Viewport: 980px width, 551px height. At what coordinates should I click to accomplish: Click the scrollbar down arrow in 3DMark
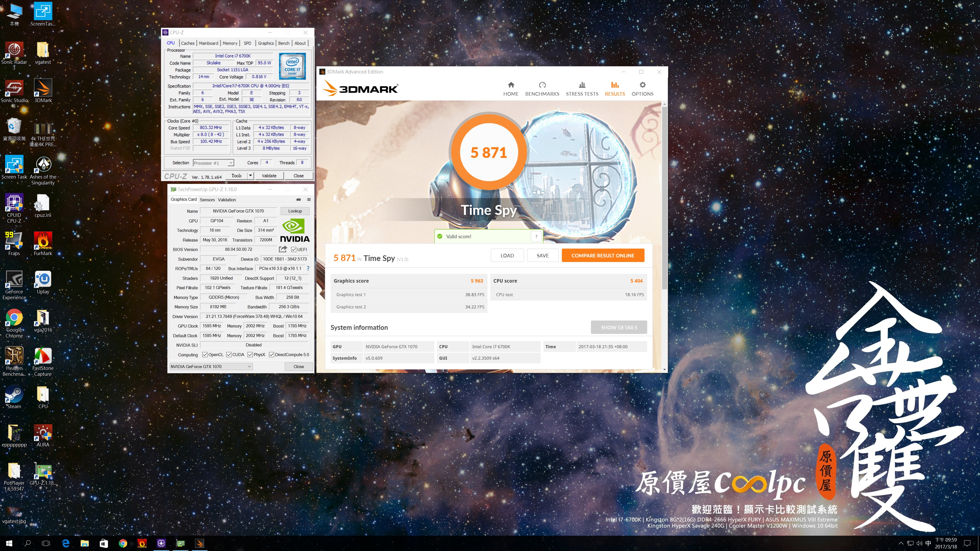pos(664,369)
